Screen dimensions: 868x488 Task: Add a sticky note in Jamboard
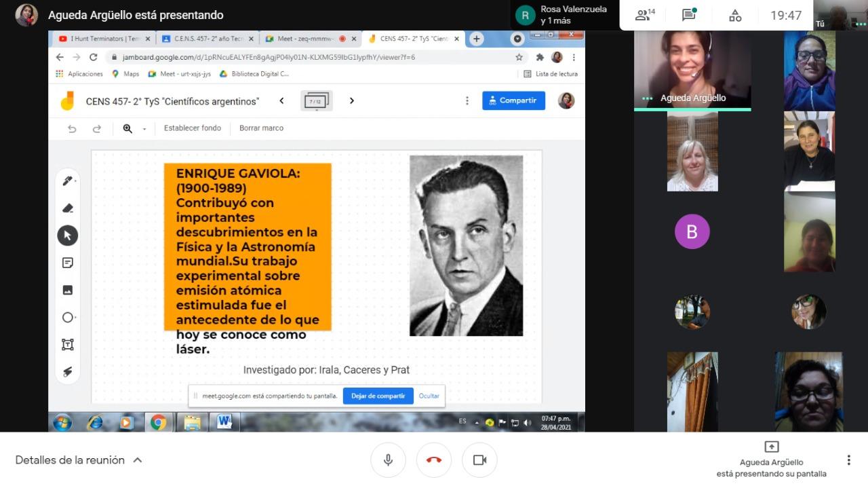(x=68, y=263)
